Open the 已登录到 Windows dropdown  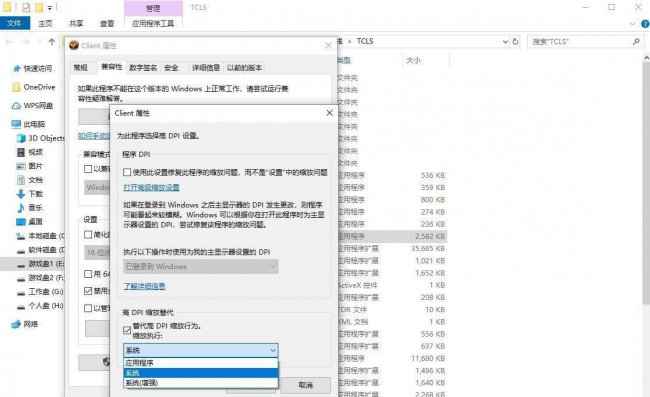coord(201,266)
